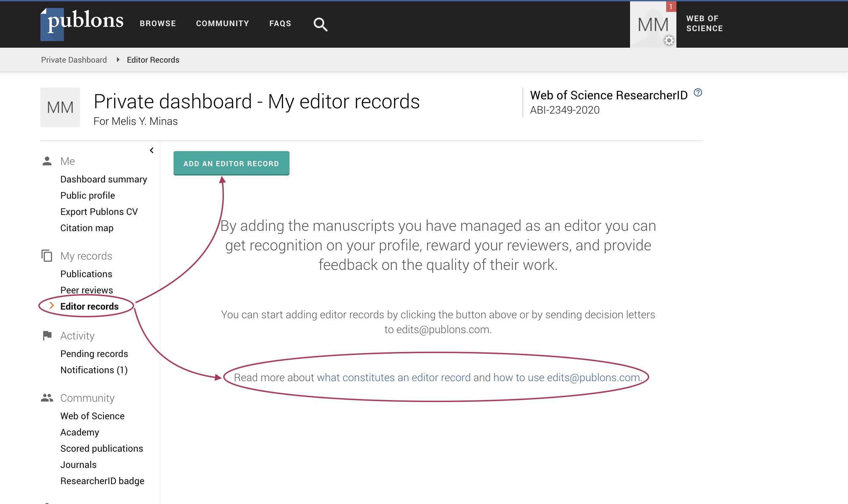Viewport: 848px width, 504px height.
Task: Open Web of Science Academy
Action: pyautogui.click(x=92, y=424)
